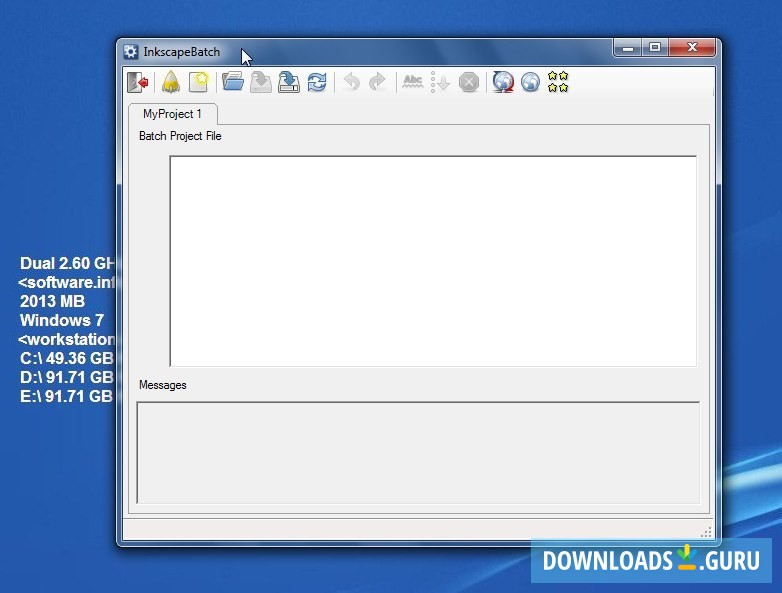Click the exit door icon in toolbar

[x=138, y=82]
